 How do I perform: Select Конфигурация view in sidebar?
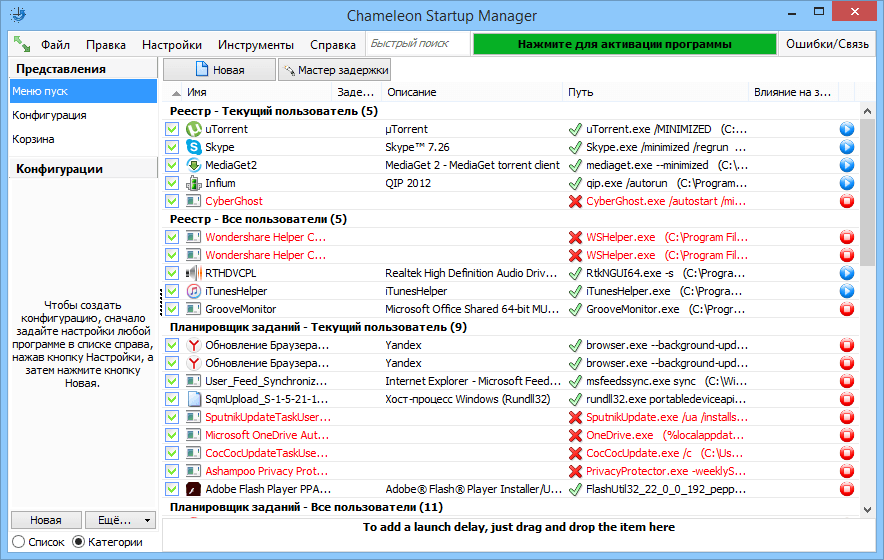83,115
